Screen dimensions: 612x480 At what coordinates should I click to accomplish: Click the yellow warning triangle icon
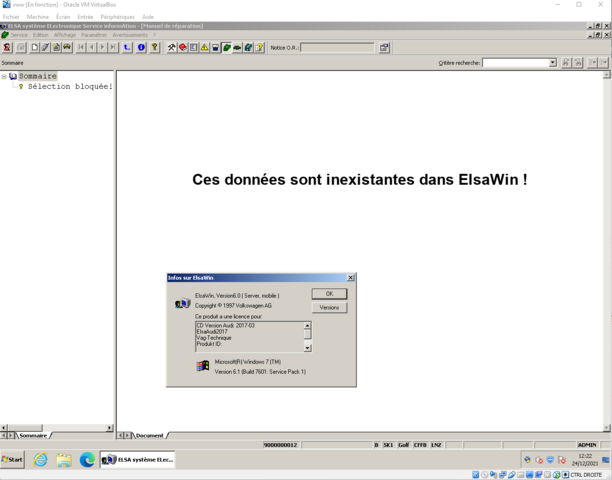coord(205,48)
